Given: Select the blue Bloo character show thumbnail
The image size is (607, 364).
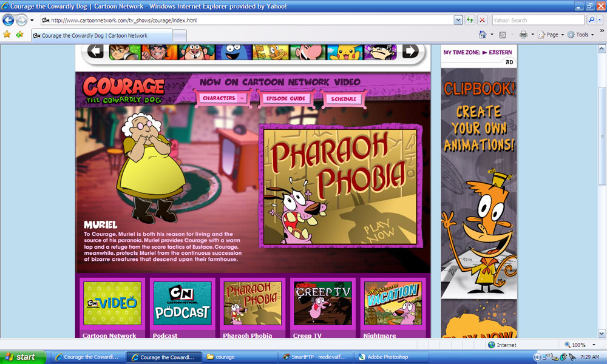Looking at the screenshot, I should coord(234,52).
